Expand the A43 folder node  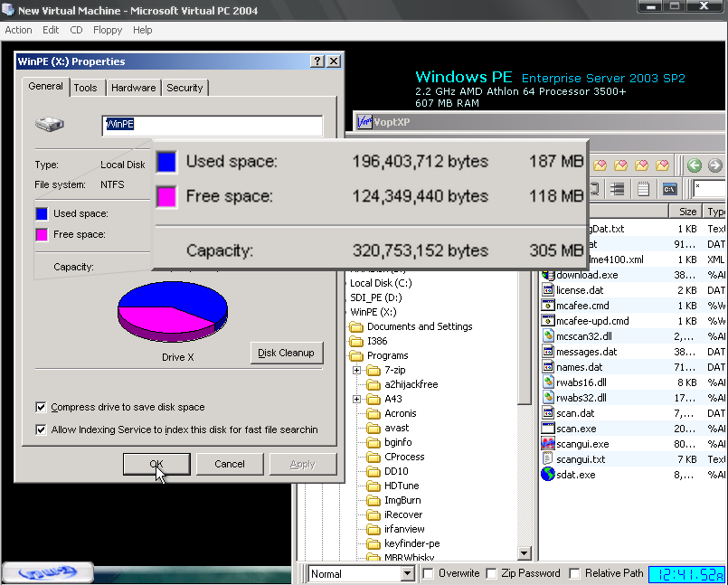coord(356,399)
